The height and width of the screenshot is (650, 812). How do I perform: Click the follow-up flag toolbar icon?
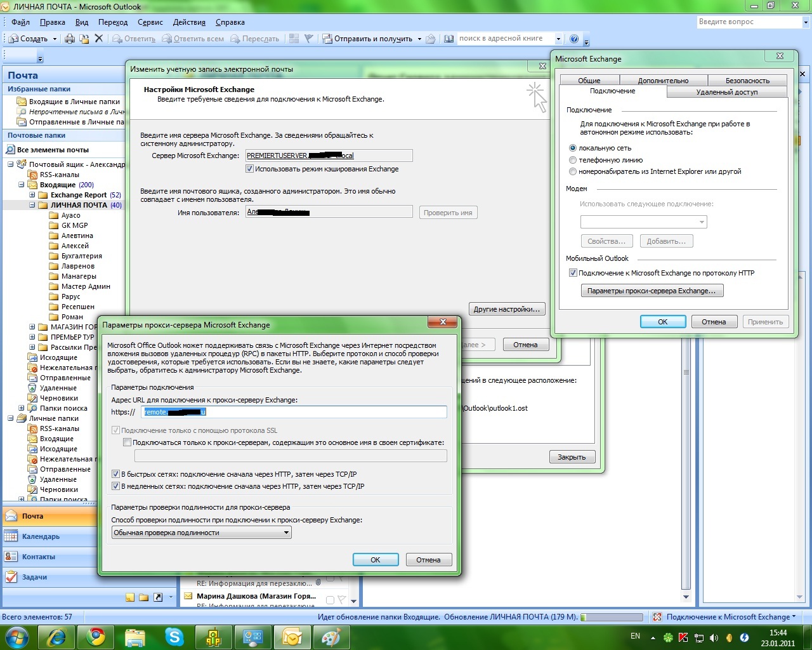coord(309,39)
